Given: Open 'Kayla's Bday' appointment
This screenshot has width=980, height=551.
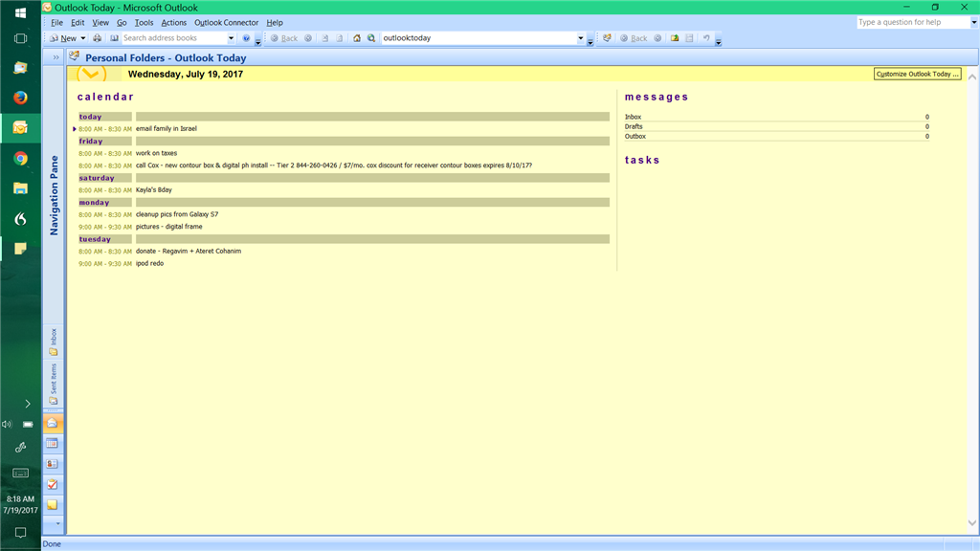Looking at the screenshot, I should click(154, 190).
